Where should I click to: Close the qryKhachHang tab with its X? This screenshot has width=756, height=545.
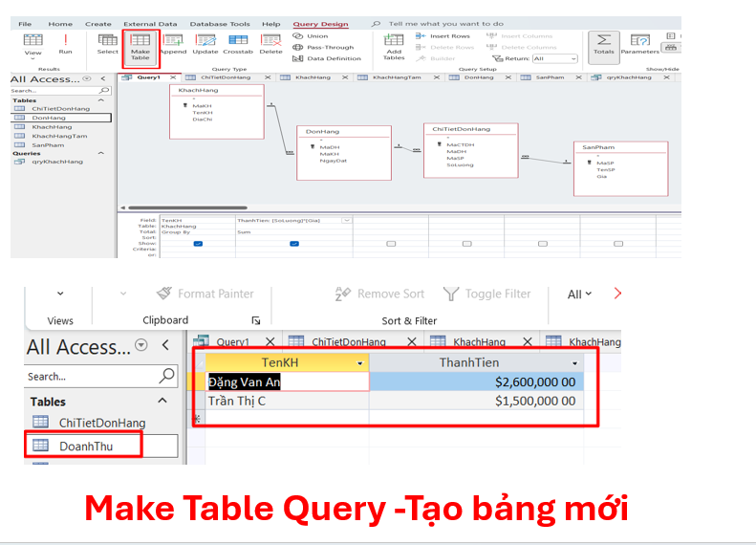(x=666, y=77)
